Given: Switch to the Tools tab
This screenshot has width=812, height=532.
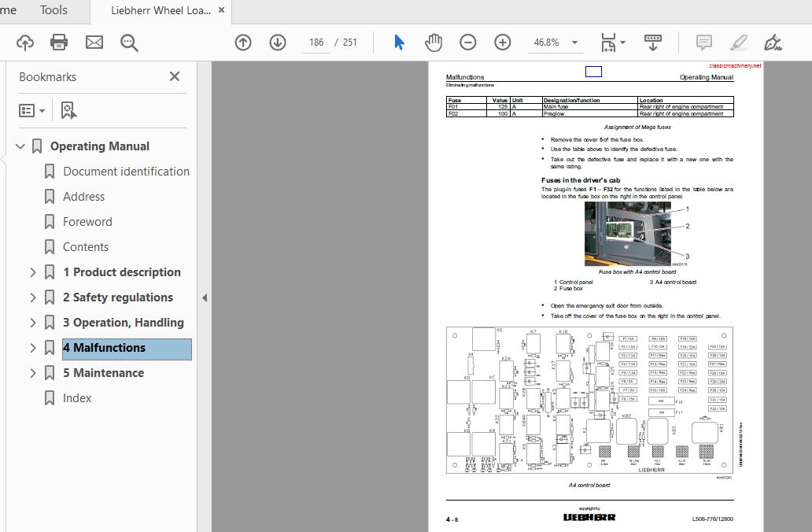Looking at the screenshot, I should [x=53, y=10].
